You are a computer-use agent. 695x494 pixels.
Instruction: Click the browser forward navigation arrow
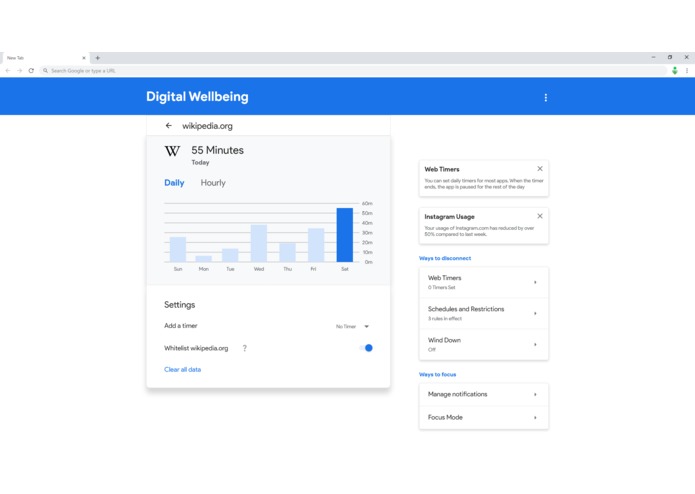[20, 70]
